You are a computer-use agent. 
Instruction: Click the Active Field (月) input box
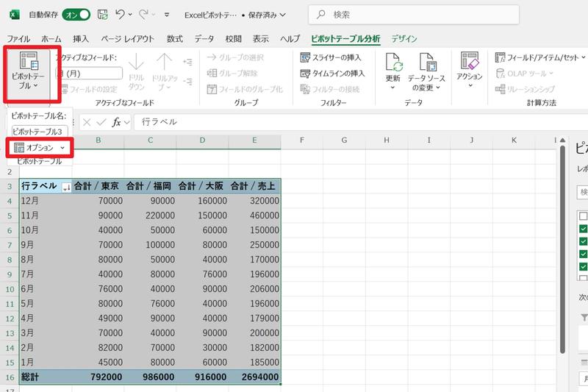89,73
